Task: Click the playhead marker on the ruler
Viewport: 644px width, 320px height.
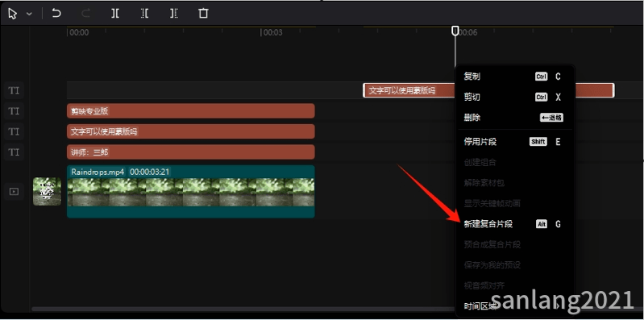Action: [455, 31]
